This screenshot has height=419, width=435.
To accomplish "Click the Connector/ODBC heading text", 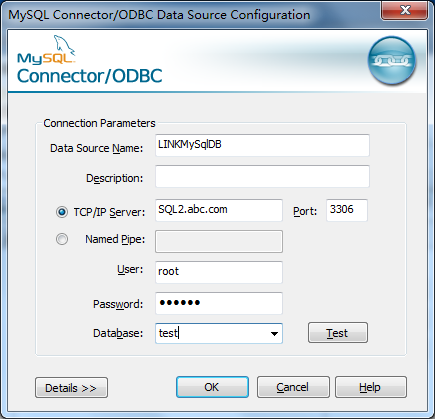I will tap(90, 76).
